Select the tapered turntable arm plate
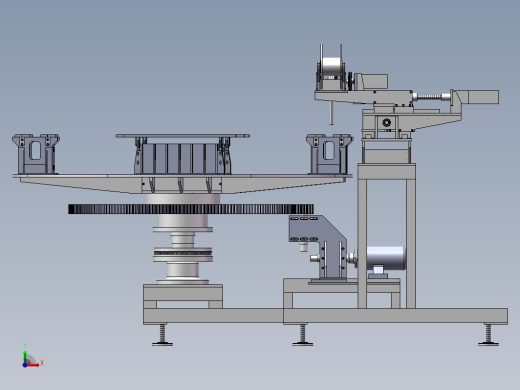Image resolution: width=520 pixels, height=390 pixels. [183, 184]
